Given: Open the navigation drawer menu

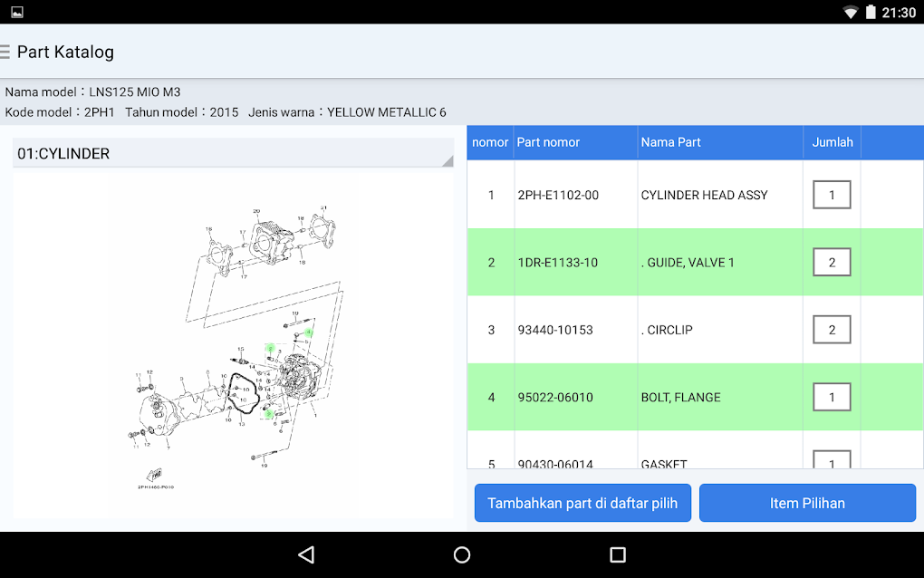Looking at the screenshot, I should pos(7,52).
